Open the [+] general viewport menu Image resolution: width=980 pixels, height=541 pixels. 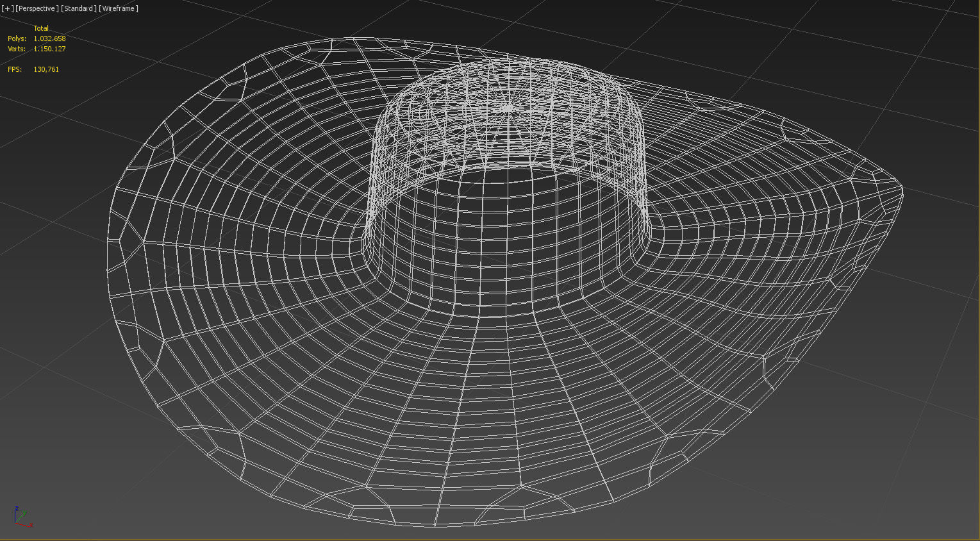point(8,8)
